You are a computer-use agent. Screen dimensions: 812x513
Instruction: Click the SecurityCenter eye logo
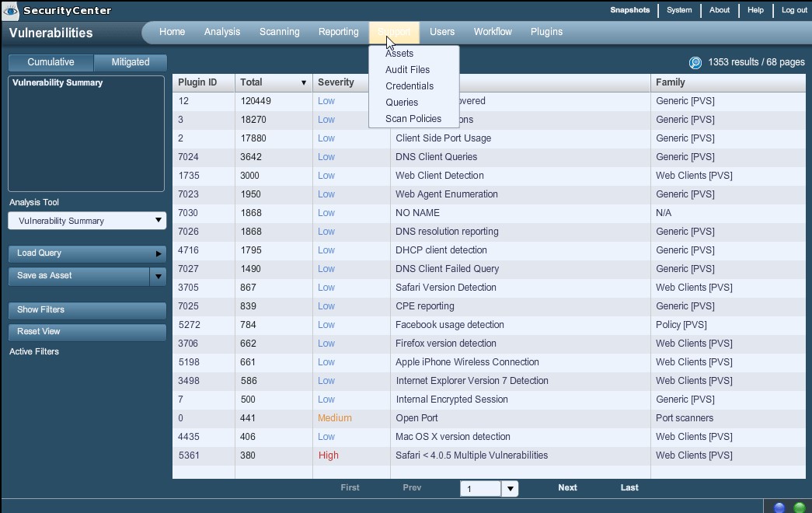coord(10,11)
